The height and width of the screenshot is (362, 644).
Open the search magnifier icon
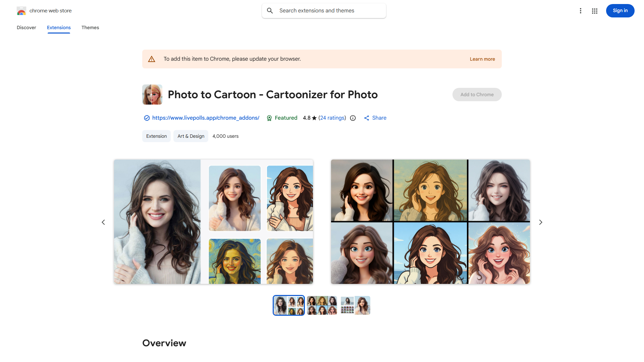[x=270, y=10]
